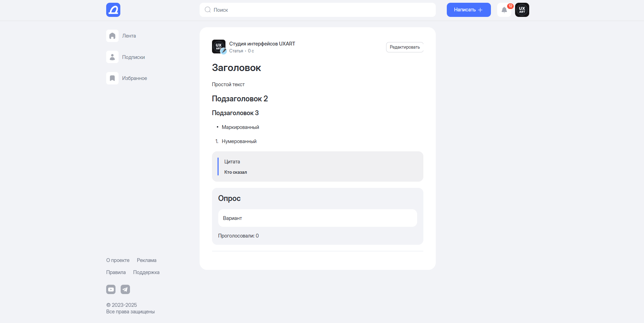Click the Редактировать button
This screenshot has width=644, height=323.
click(x=404, y=47)
